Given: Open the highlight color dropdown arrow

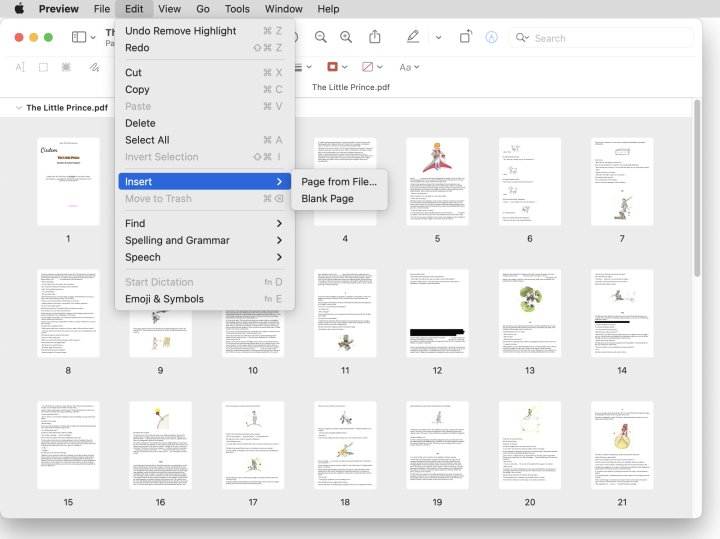Looking at the screenshot, I should point(439,38).
